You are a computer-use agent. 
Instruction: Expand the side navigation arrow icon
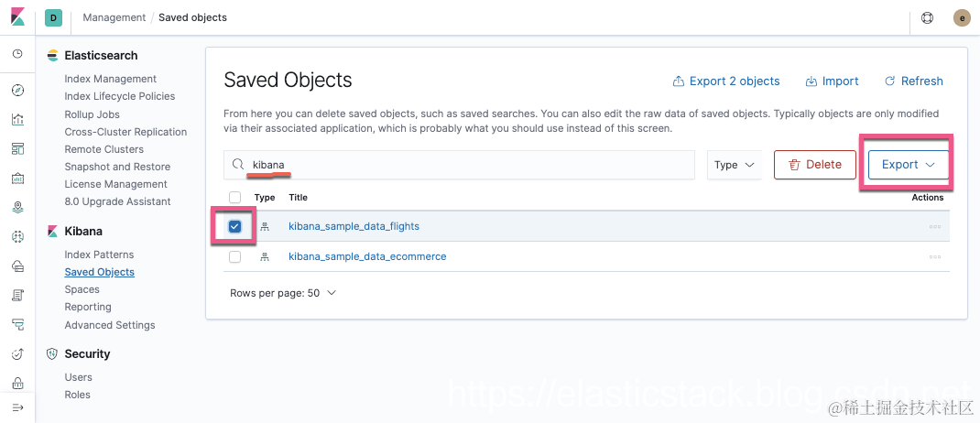[x=17, y=407]
